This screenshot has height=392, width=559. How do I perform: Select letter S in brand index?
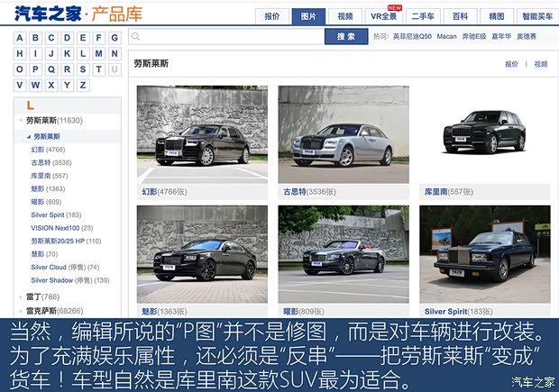pos(83,69)
